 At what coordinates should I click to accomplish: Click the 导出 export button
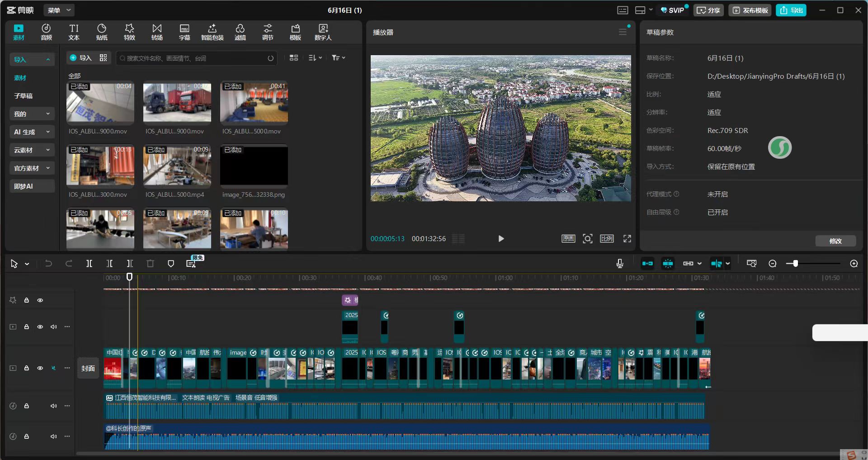click(791, 10)
